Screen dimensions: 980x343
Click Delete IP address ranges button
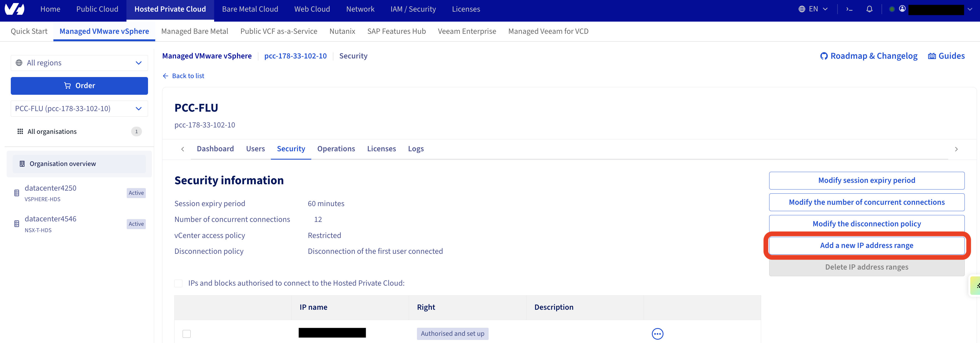tap(866, 267)
